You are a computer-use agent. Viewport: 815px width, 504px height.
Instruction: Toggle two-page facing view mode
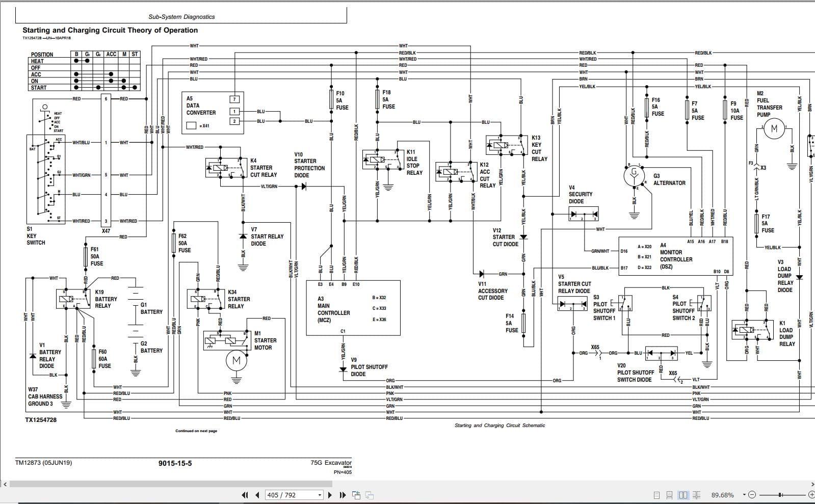click(683, 495)
